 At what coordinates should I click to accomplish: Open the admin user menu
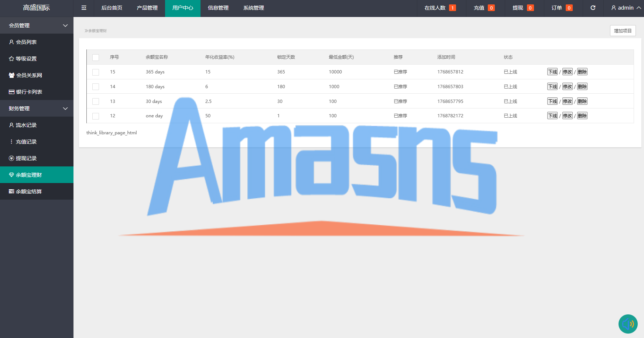click(626, 8)
